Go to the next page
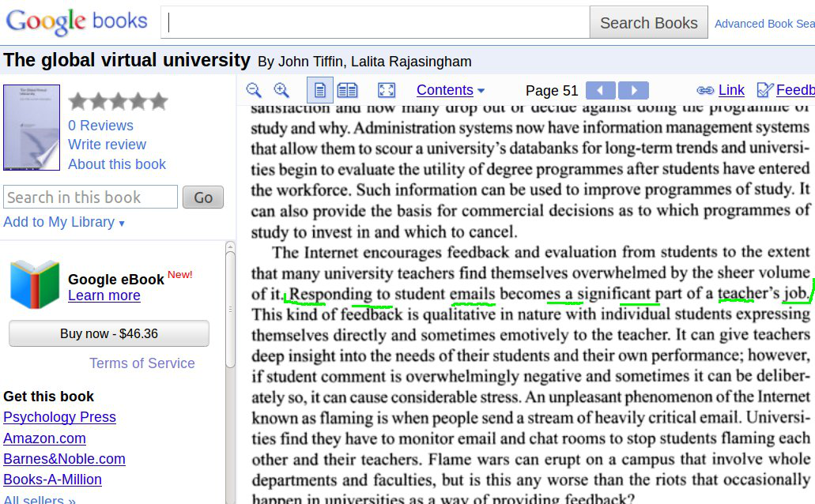 (633, 91)
